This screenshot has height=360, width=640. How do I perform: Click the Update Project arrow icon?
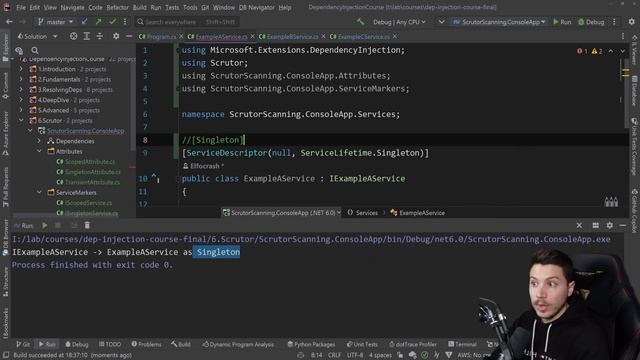click(84, 22)
